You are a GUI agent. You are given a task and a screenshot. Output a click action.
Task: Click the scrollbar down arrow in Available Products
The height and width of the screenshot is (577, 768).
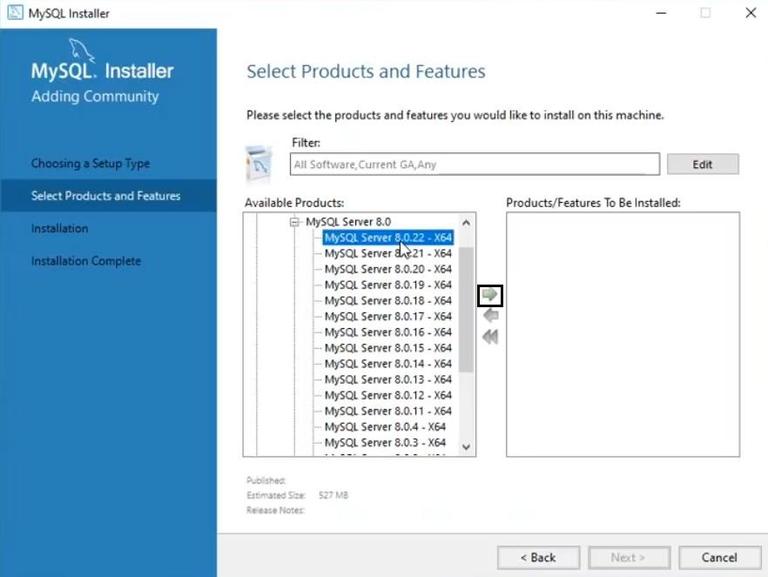click(466, 447)
